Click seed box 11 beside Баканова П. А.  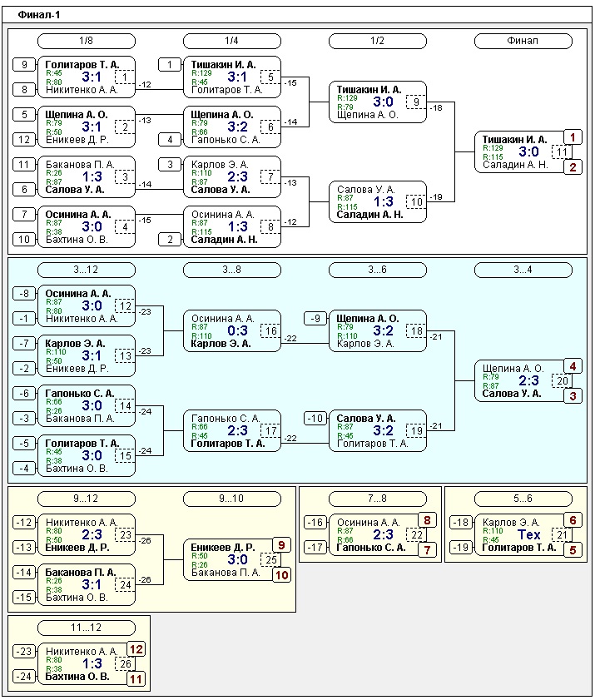tap(24, 165)
